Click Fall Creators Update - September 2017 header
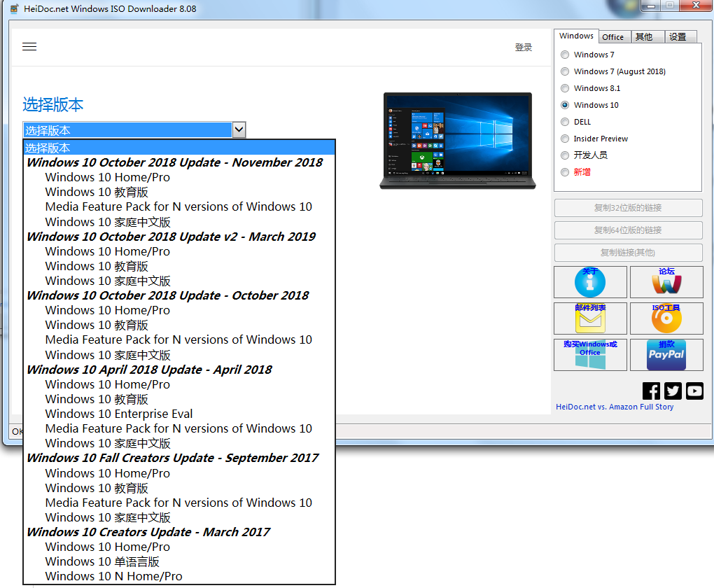714x588 pixels. coord(179,458)
